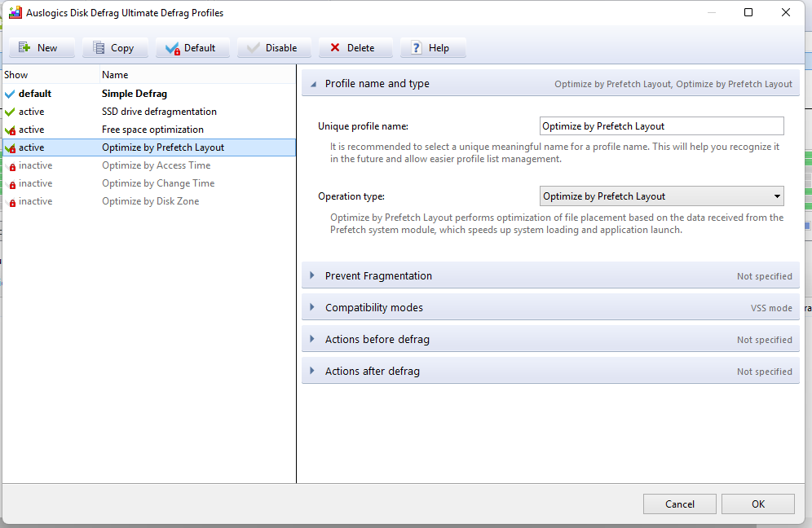812x528 pixels.
Task: Click the locked status icon of Free space optimization
Action: click(x=10, y=130)
